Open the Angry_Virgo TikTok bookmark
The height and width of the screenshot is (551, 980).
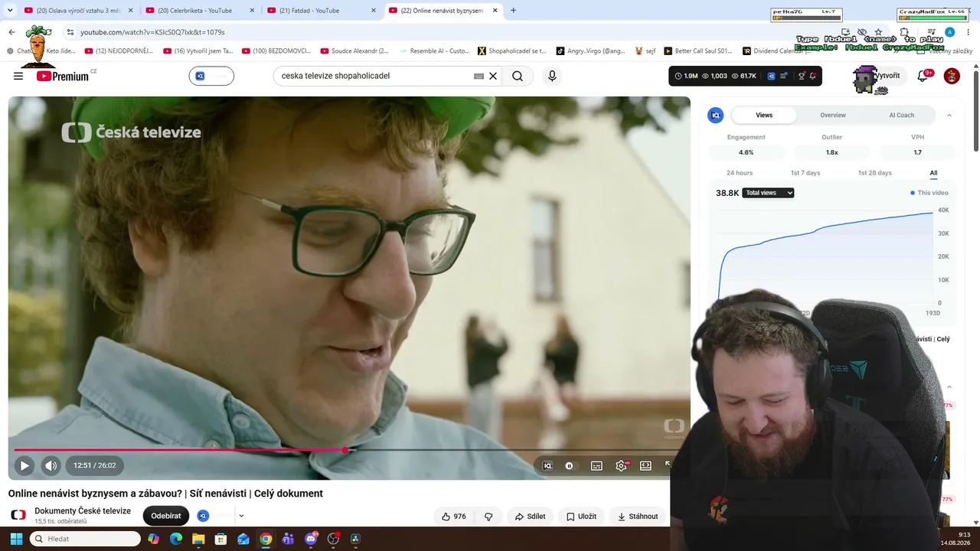tap(590, 51)
